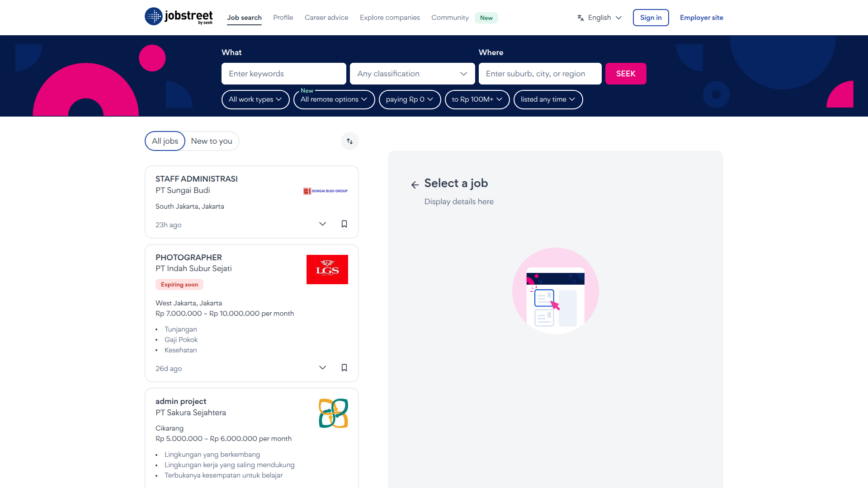
Task: Focus the Enter keywords field
Action: click(x=284, y=74)
